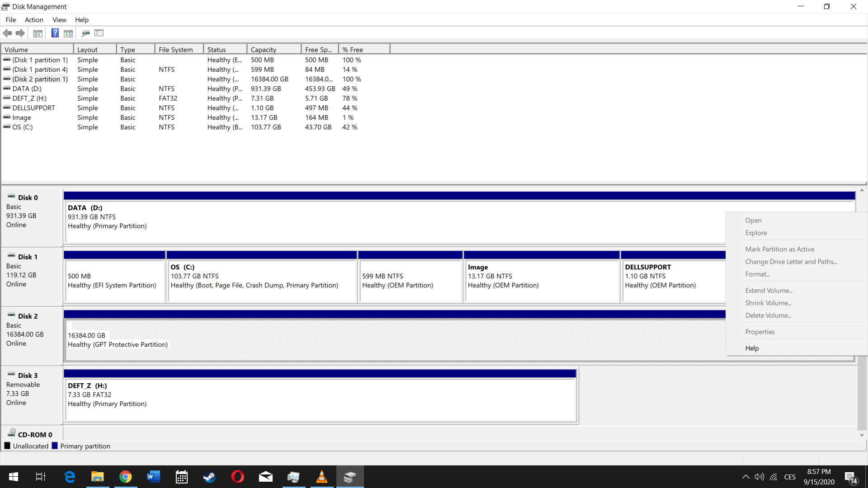Show hidden system tray icons

(745, 477)
